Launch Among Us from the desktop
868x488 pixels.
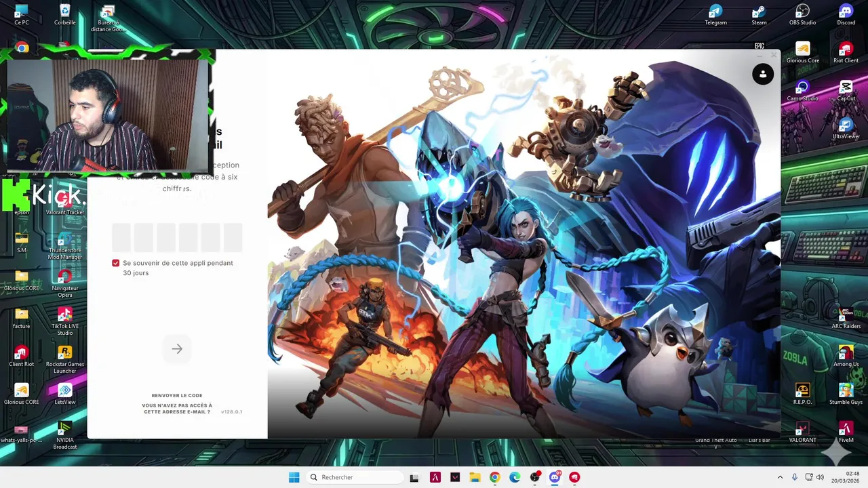846,357
